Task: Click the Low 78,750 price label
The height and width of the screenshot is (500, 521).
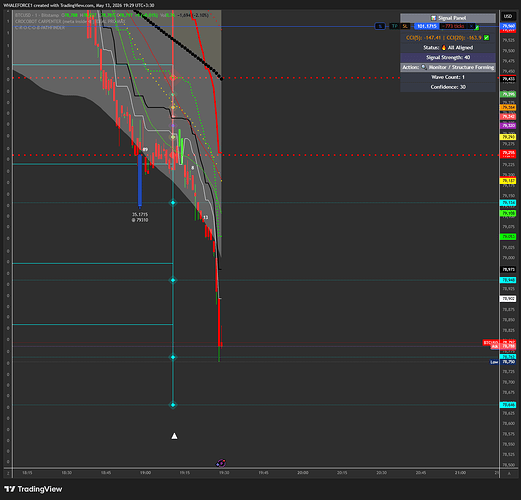Action: (x=503, y=362)
